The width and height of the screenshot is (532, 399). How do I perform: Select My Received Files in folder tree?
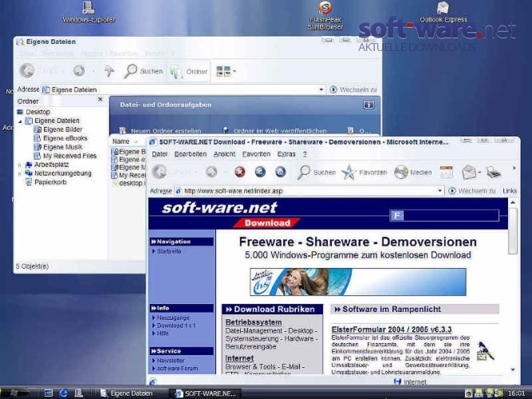[70, 156]
